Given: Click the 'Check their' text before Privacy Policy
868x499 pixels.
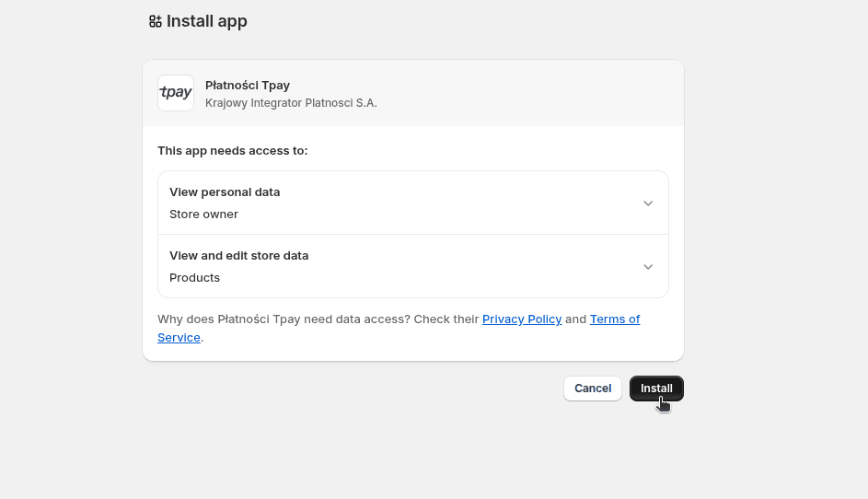Looking at the screenshot, I should click(x=446, y=319).
